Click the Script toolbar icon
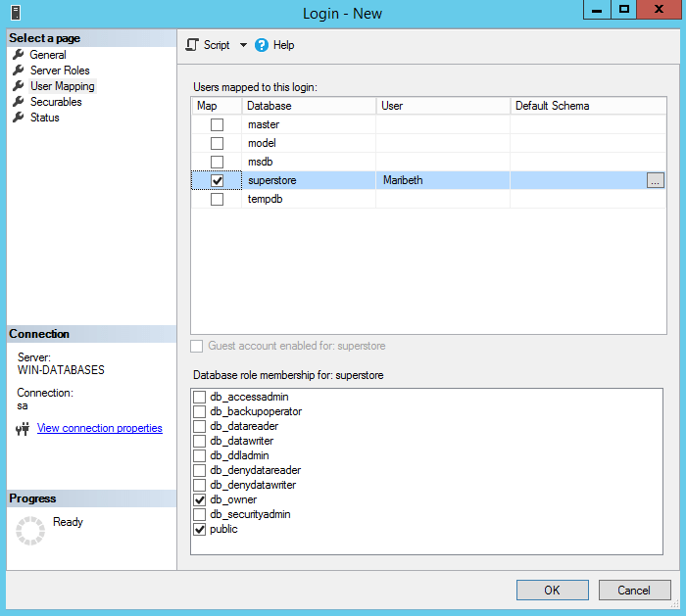Viewport: 686px width, 616px height. click(x=193, y=45)
